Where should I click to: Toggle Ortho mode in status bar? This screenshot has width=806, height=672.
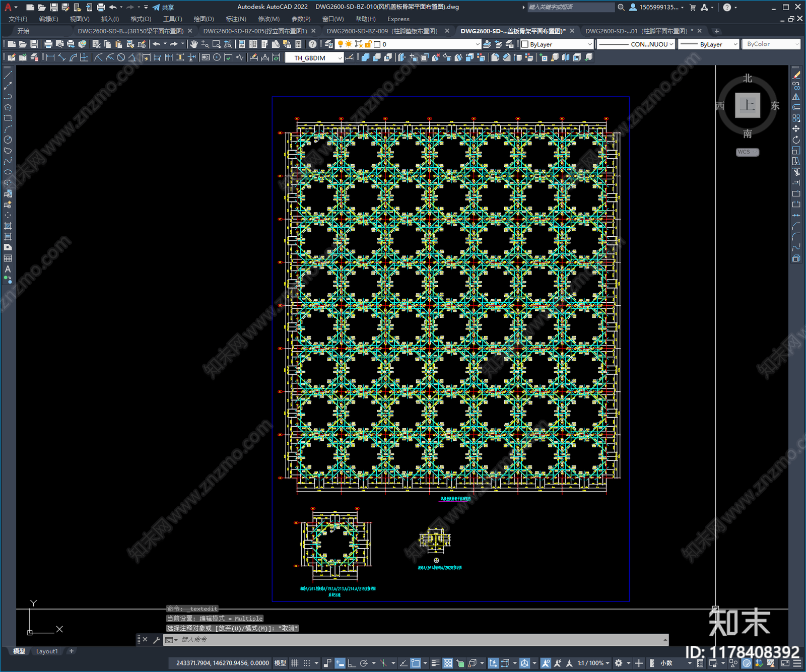pos(352,663)
